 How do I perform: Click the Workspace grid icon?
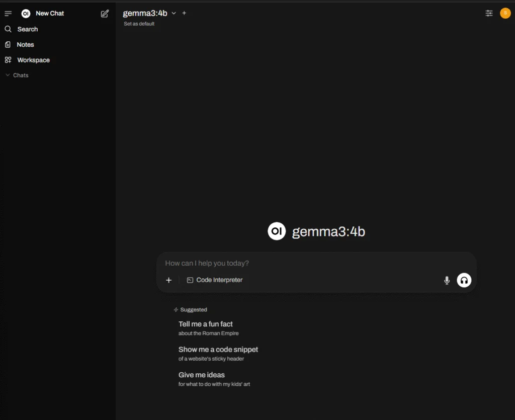coord(8,60)
